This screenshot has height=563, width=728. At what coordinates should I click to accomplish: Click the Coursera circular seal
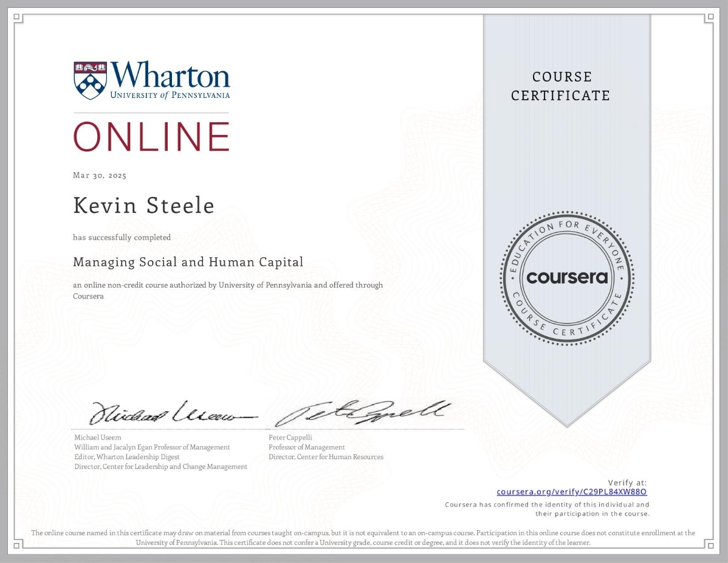point(567,278)
